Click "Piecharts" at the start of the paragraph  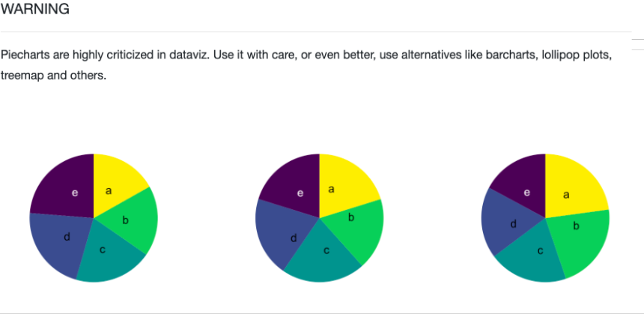point(25,56)
